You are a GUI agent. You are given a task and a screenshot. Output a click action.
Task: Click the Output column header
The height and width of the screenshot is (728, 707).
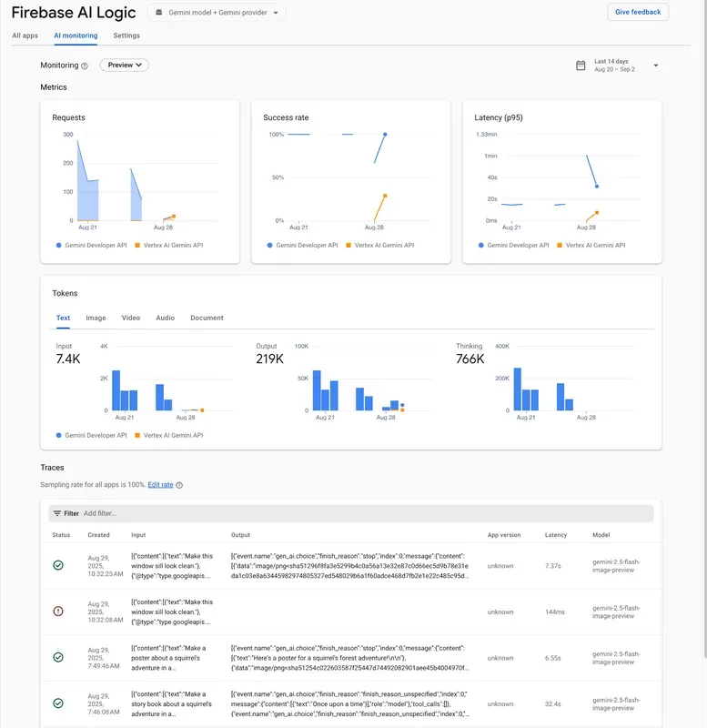tap(240, 535)
